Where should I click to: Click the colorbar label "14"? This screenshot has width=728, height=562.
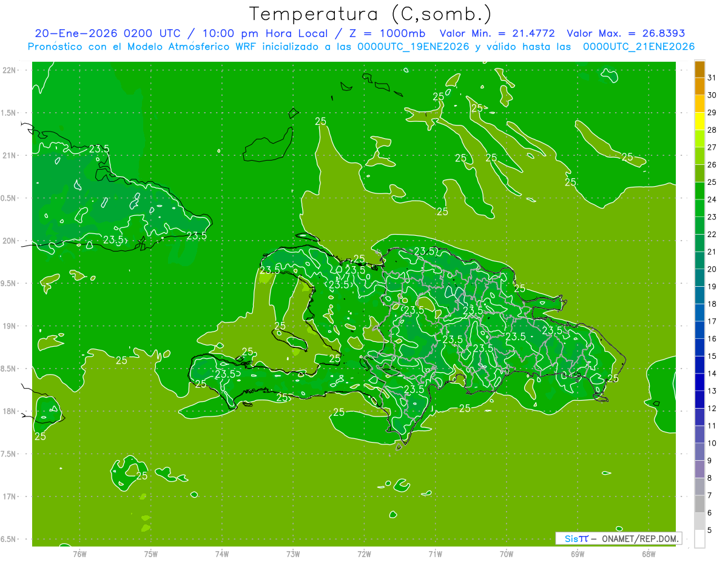point(712,373)
